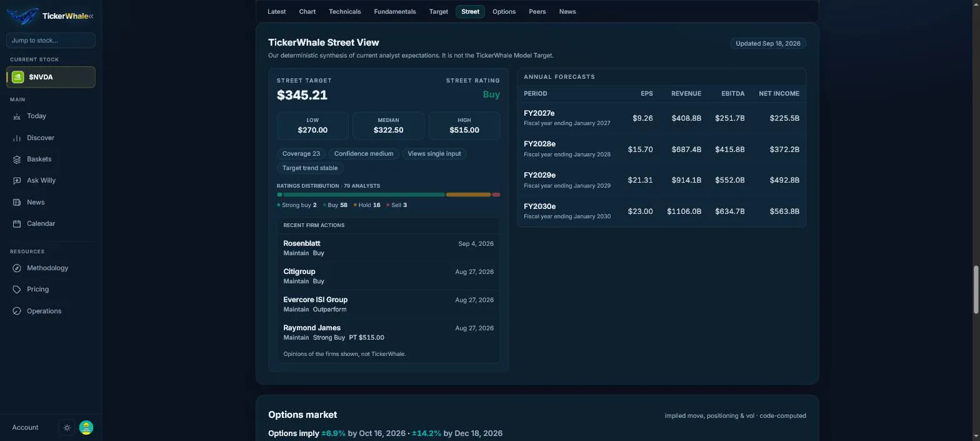Click the Confidence medium chip
The height and width of the screenshot is (441, 980).
pos(364,154)
